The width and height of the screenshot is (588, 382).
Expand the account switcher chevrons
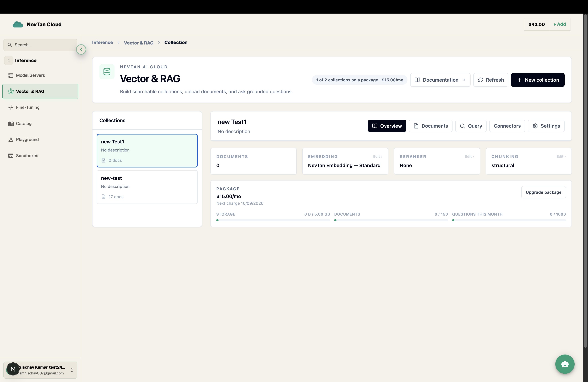coord(72,370)
